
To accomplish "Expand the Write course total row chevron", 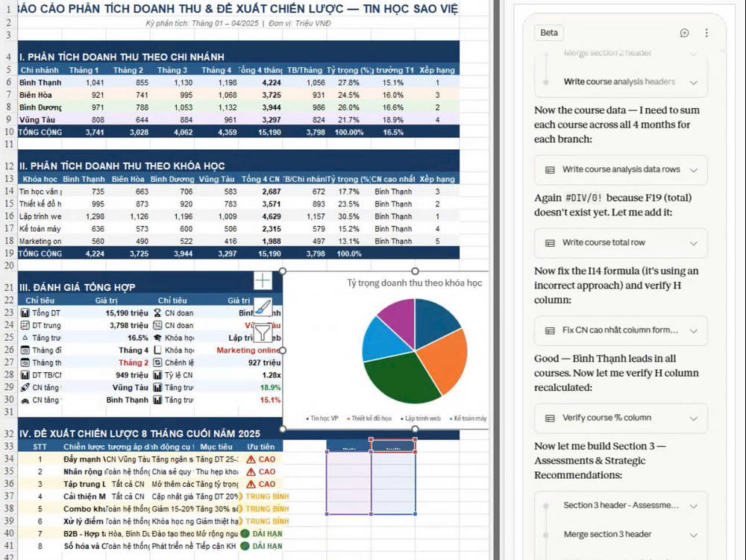I will click(x=693, y=243).
